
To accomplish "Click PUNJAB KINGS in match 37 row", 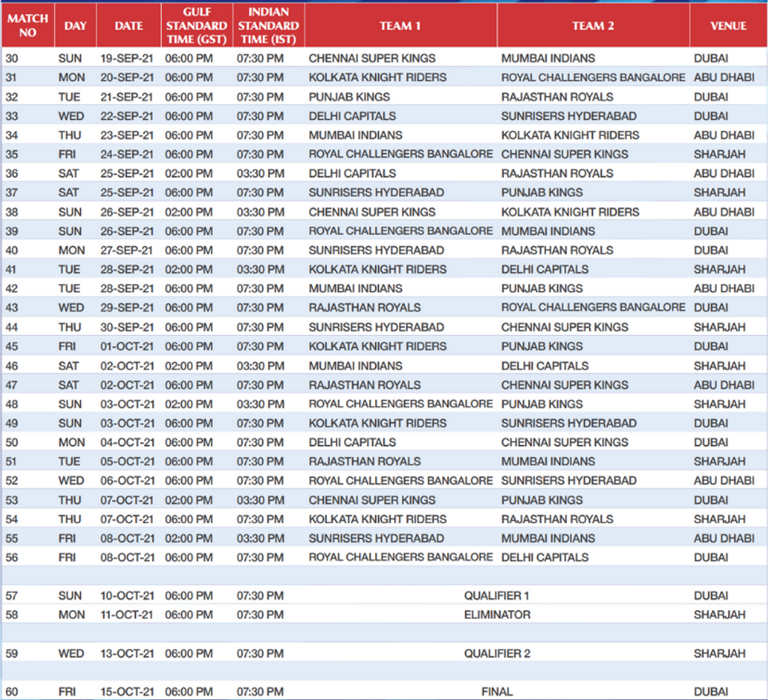I will (541, 193).
